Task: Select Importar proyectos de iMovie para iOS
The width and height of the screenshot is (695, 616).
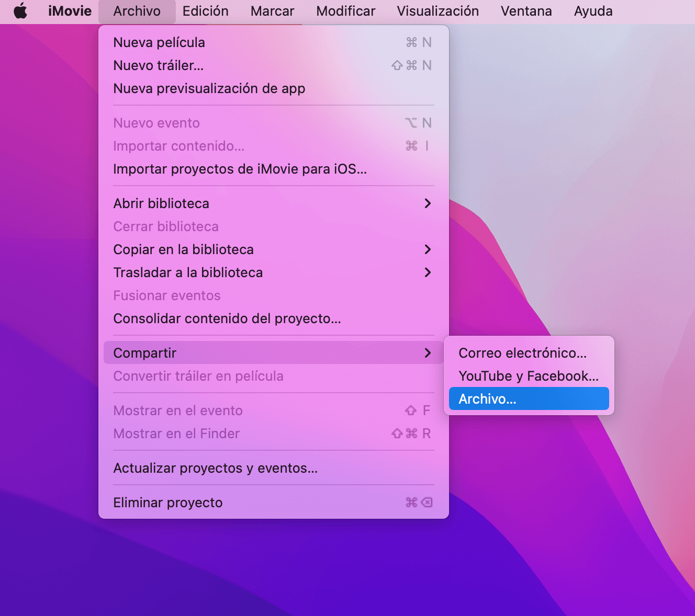Action: (x=240, y=169)
